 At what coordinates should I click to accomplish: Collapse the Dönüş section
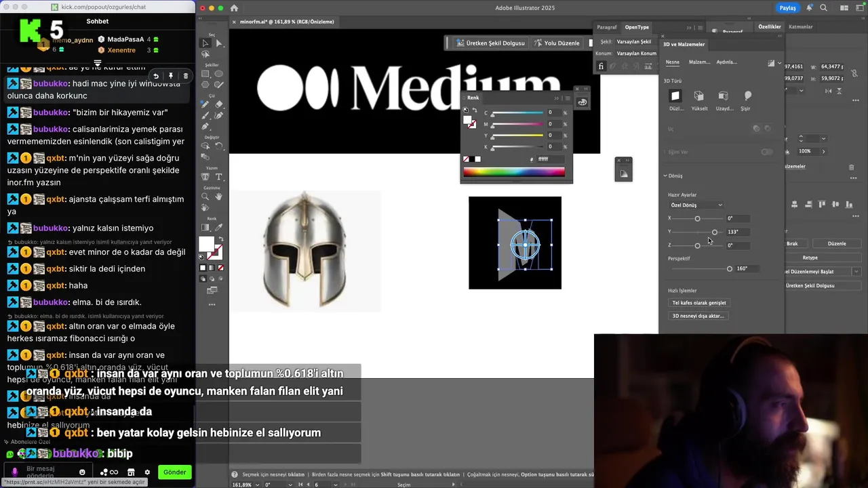click(x=665, y=176)
